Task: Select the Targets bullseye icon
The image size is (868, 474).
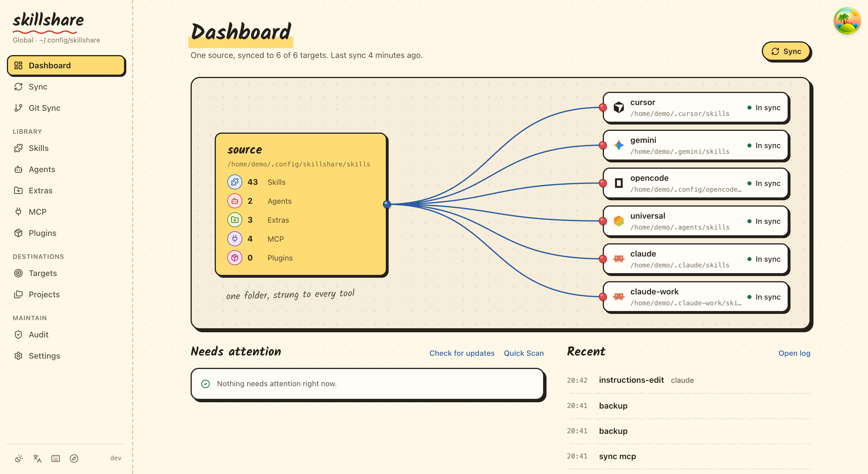Action: click(19, 273)
